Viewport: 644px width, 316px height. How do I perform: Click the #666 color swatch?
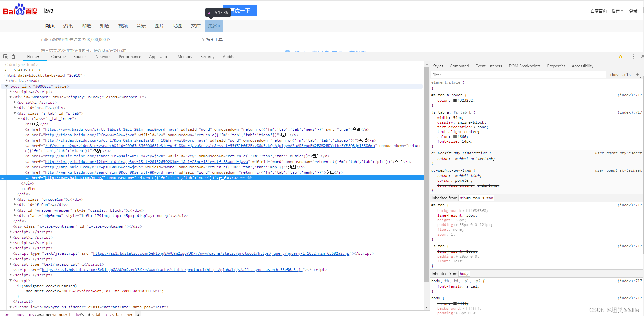[455, 137]
